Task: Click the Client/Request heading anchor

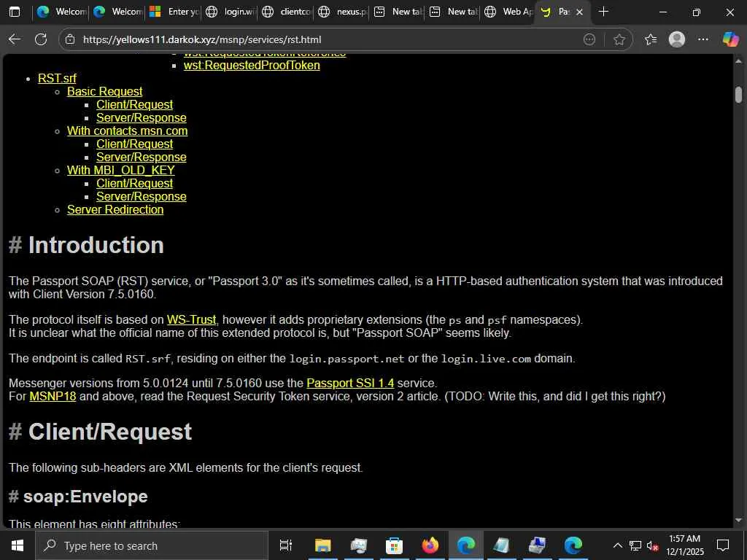Action: pos(15,432)
